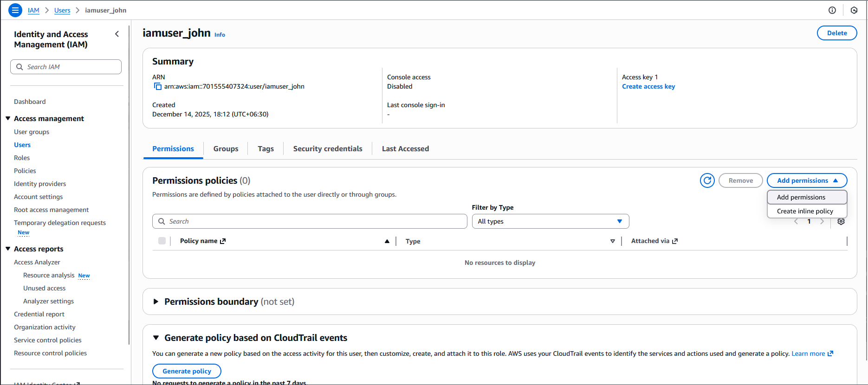Click the Generate policy button
Screen dimensions: 868x385
click(187, 371)
